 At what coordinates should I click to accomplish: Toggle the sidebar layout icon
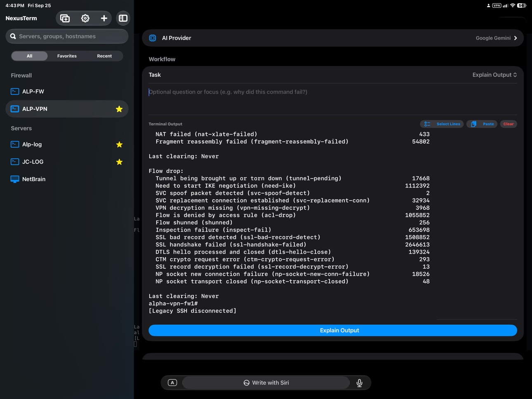(x=123, y=18)
